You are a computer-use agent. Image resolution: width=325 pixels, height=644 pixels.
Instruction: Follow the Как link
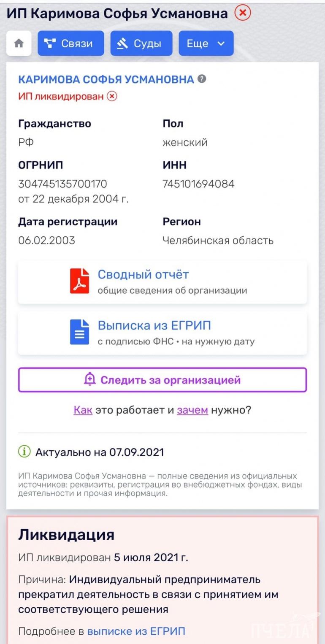point(83,410)
